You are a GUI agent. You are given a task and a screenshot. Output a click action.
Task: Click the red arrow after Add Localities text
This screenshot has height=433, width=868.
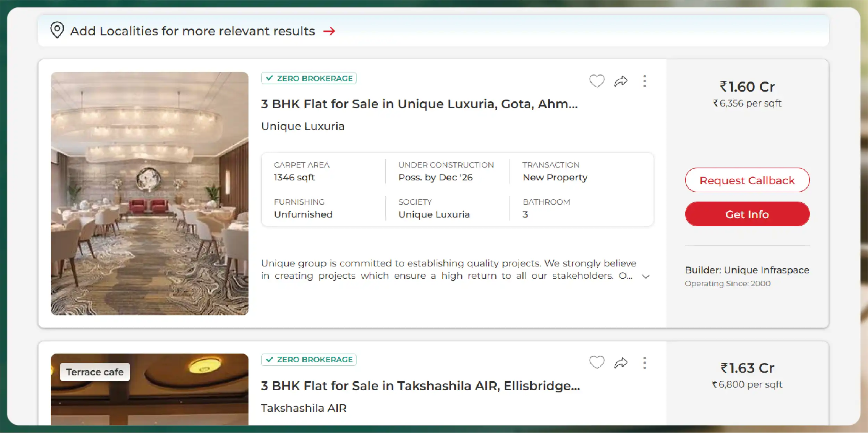click(329, 31)
